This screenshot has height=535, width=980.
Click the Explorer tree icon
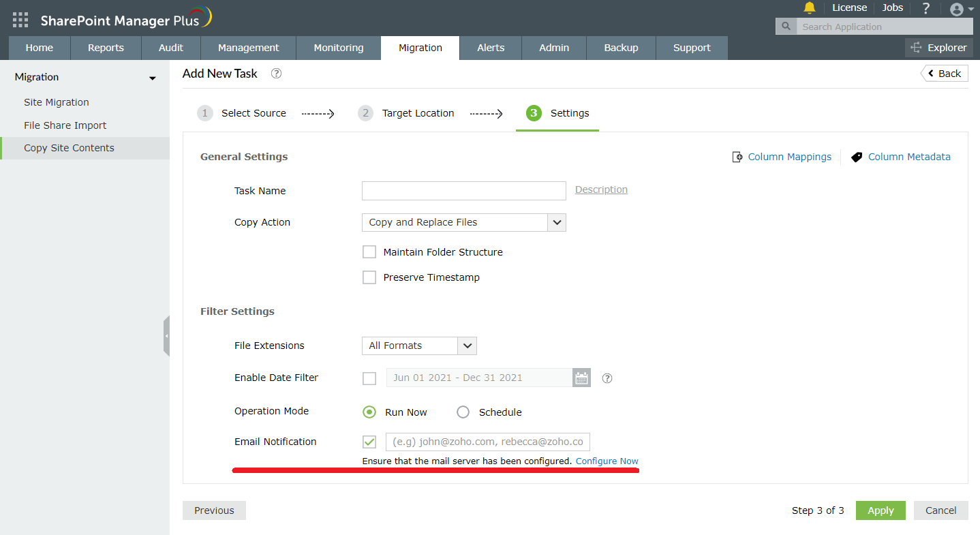(x=915, y=48)
